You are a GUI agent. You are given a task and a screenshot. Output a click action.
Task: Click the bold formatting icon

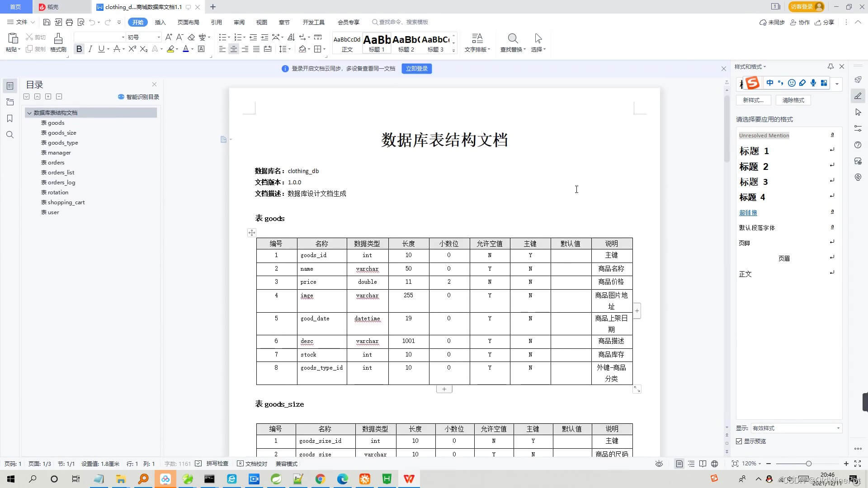click(x=79, y=49)
